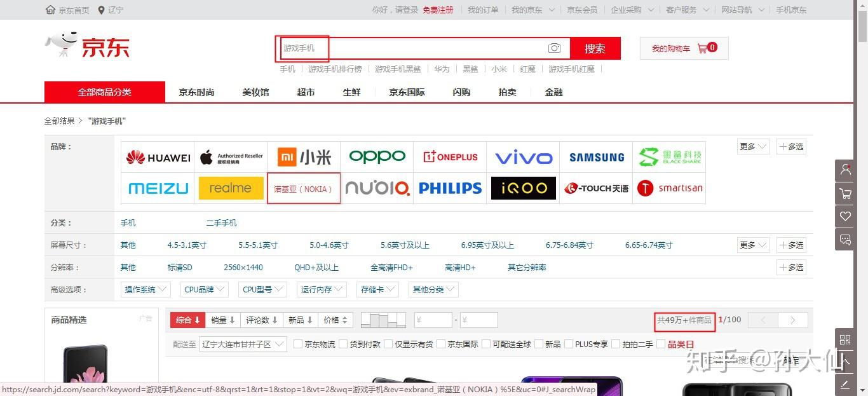Open the 京东国际 navigation tab
868x396 pixels.
(x=407, y=92)
